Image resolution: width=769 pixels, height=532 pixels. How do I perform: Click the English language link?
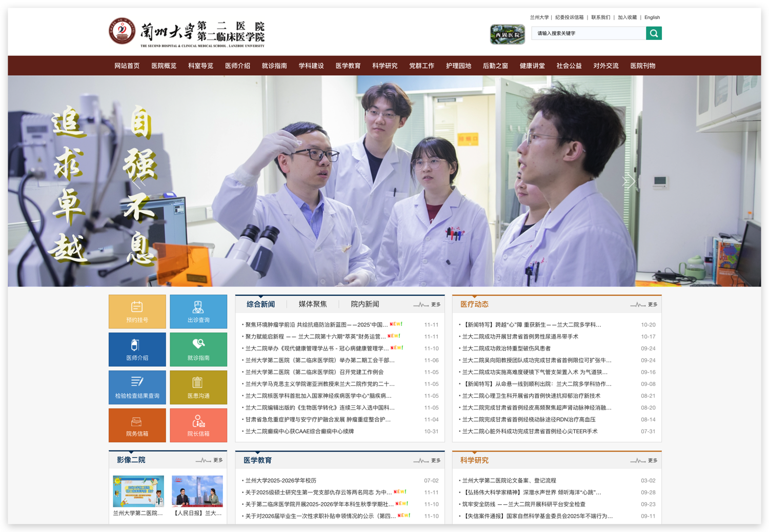coord(652,17)
